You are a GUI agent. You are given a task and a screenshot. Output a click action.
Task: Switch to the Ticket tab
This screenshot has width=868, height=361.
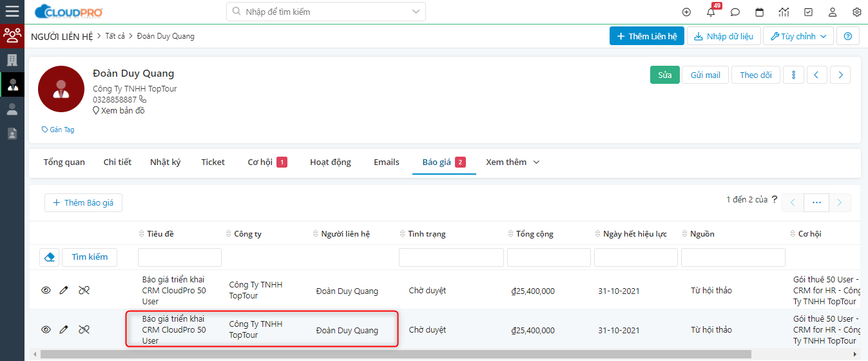(x=213, y=162)
